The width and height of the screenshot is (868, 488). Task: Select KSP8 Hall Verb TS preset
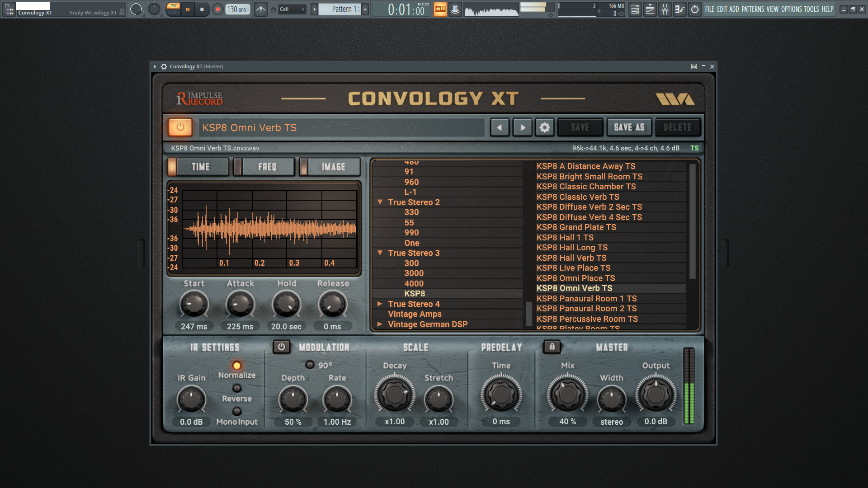[610, 258]
